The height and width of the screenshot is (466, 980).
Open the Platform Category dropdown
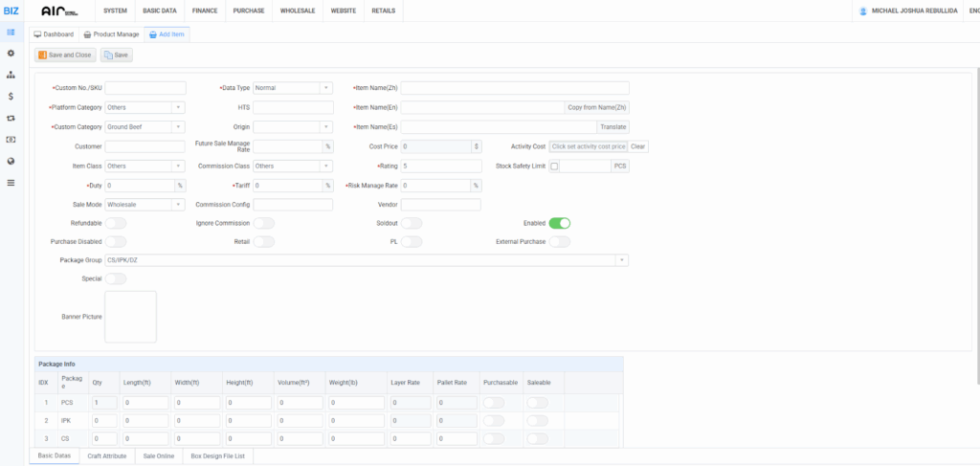(145, 107)
